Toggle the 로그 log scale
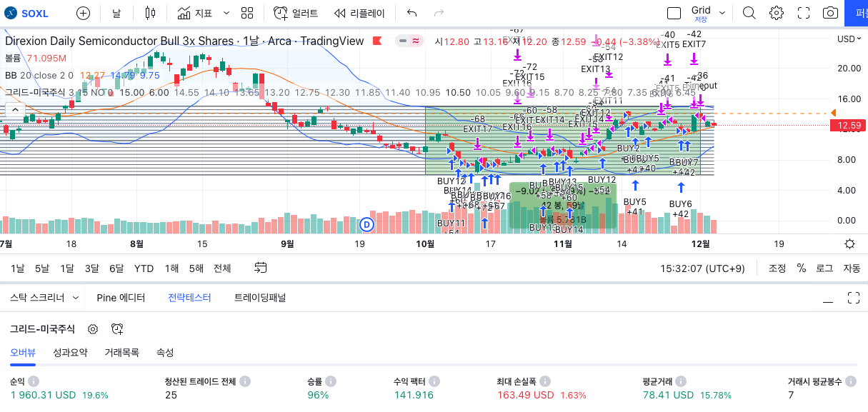Screen dimensions: 868x412 [x=824, y=268]
